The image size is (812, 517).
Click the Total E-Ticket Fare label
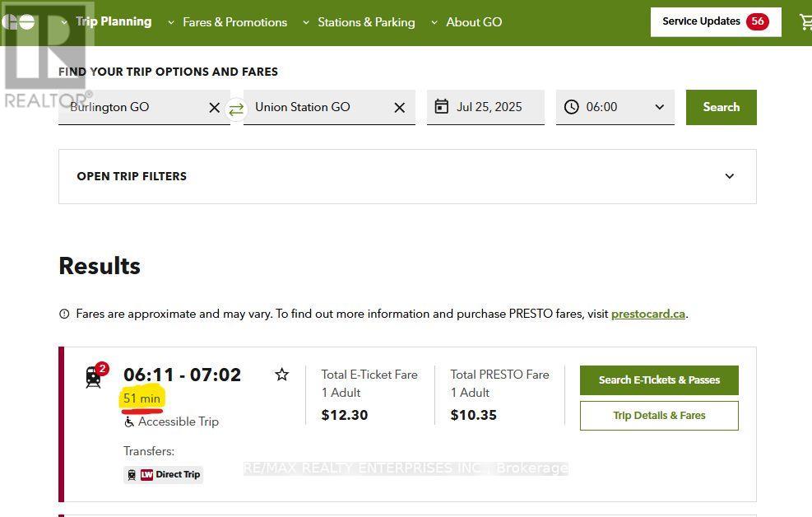369,375
